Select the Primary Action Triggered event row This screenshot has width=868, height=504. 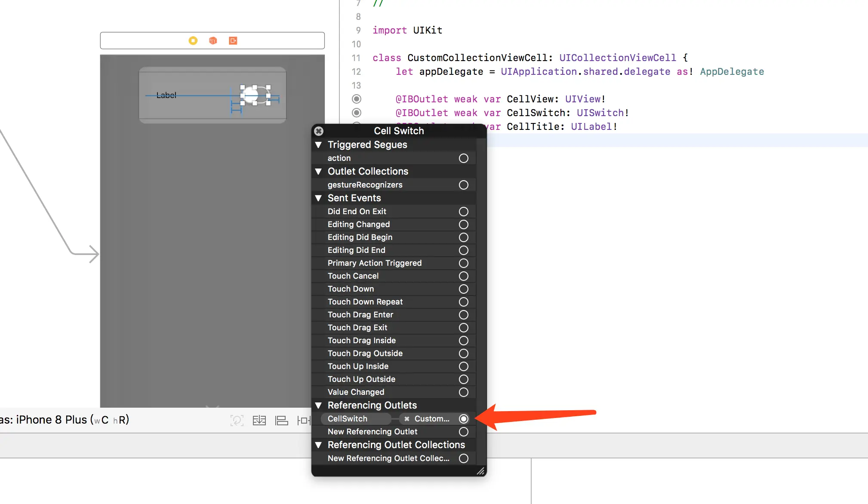(x=374, y=263)
